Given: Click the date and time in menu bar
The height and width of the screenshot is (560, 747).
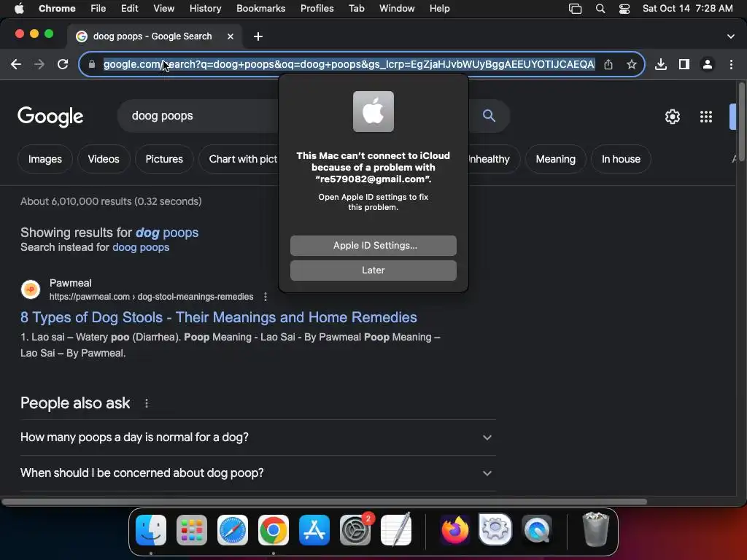Looking at the screenshot, I should [x=687, y=9].
